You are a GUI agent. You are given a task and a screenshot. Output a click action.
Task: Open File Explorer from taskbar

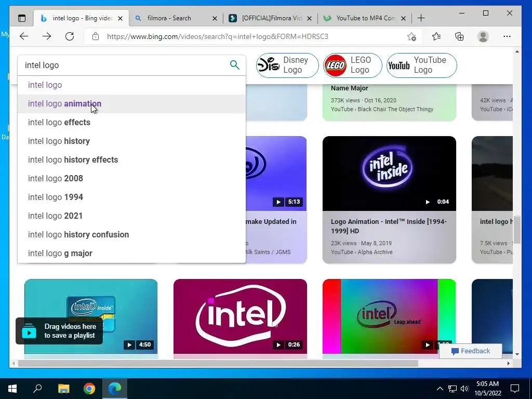(x=63, y=389)
